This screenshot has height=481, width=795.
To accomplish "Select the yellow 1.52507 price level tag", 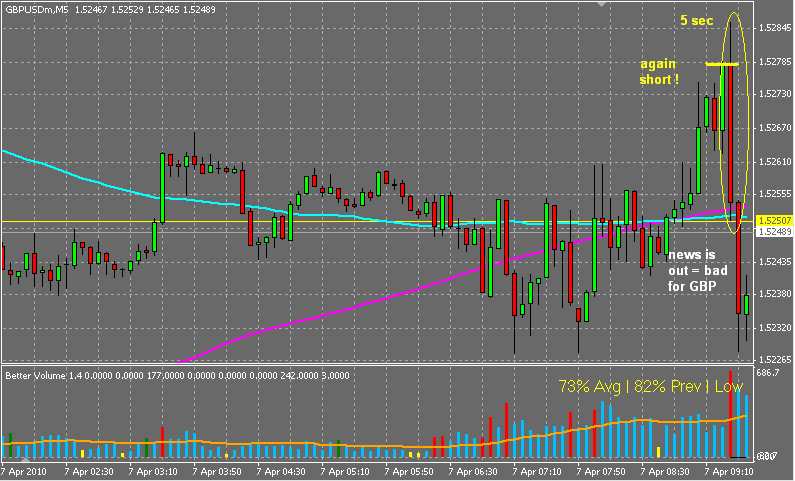I will click(774, 221).
